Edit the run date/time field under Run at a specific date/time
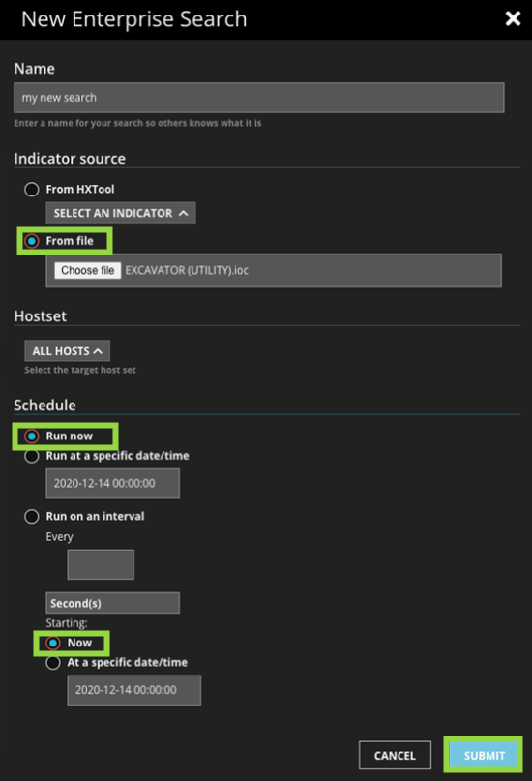 (x=113, y=483)
